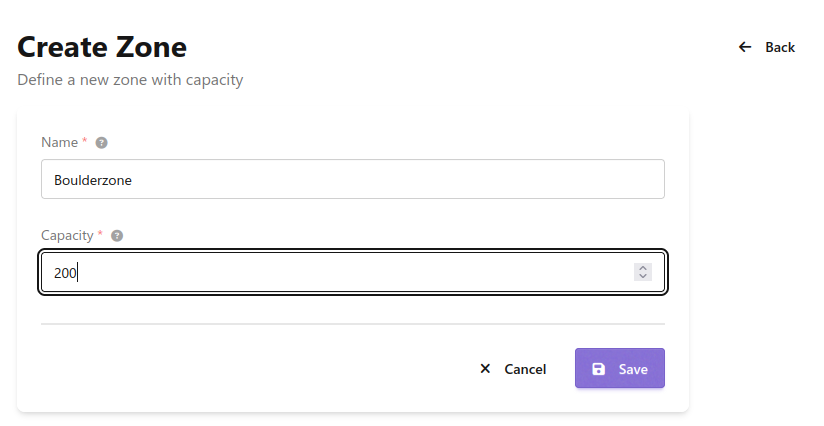
Task: Click the Name field help icon
Action: point(101,143)
